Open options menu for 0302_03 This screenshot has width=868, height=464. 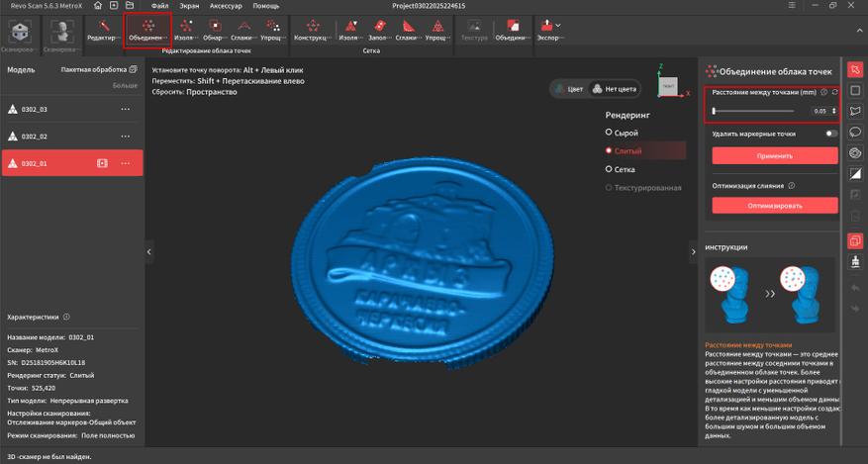(126, 109)
